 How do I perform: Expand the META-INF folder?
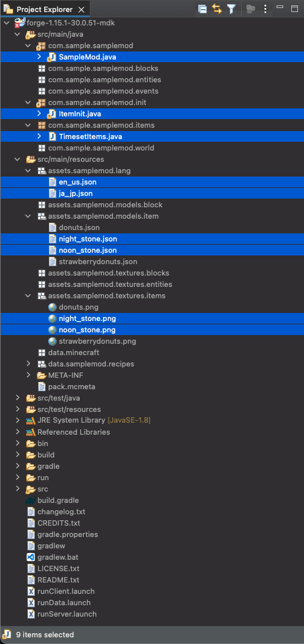[x=28, y=375]
